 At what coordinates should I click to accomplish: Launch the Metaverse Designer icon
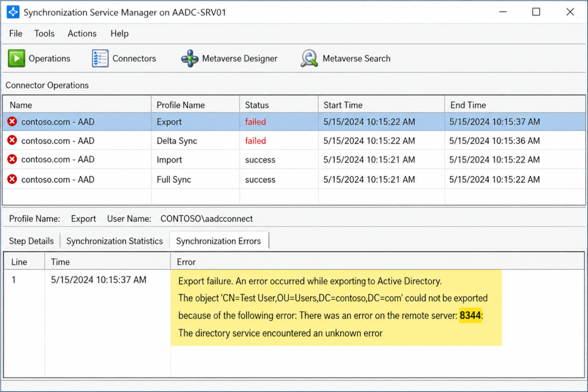point(189,59)
